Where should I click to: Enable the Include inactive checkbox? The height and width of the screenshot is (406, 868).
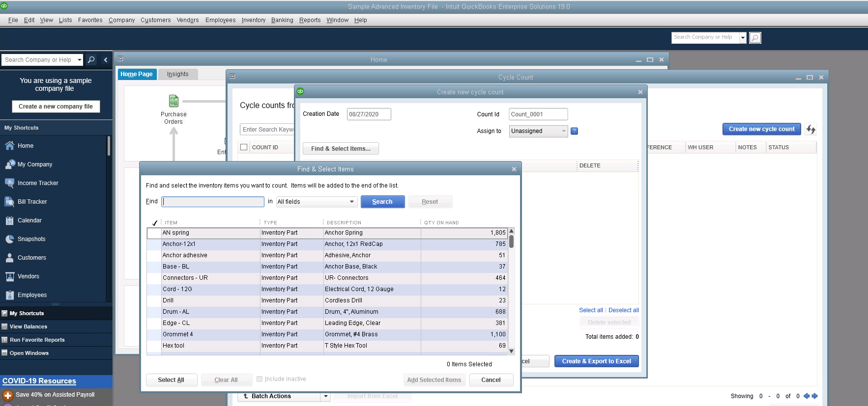[x=260, y=379]
